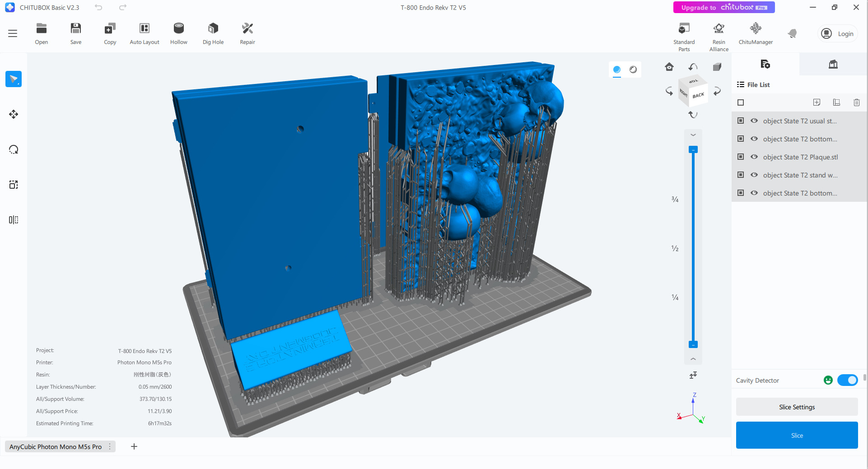Click the icon below the layer slider
This screenshot has width=868, height=469.
coord(693,375)
